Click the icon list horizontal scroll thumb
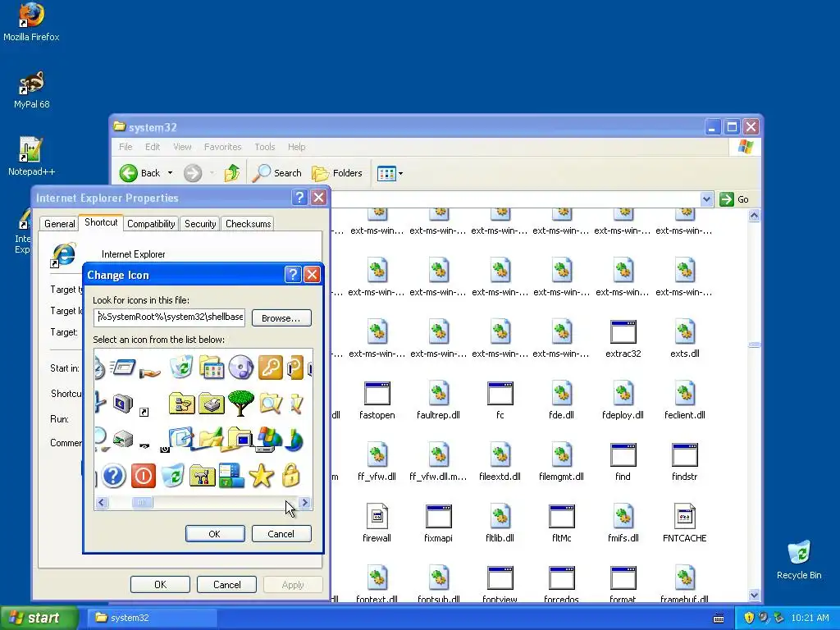The image size is (840, 630). tap(142, 503)
